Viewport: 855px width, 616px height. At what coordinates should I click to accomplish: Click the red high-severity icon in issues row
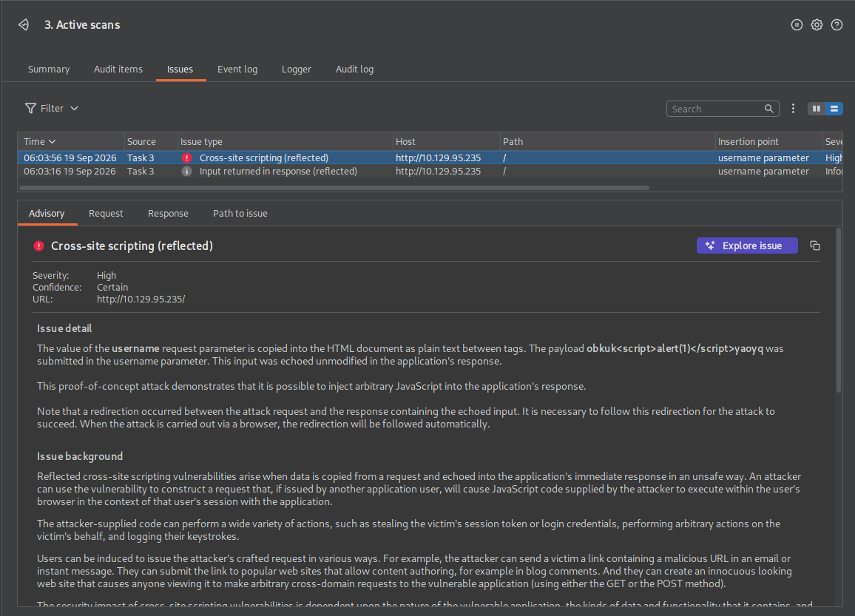coord(186,158)
